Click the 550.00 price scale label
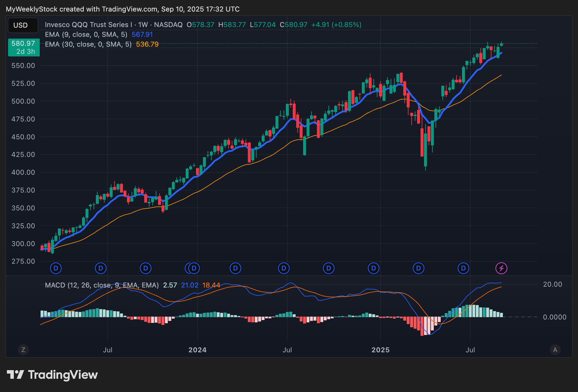Screen dimensions: 578x392 pos(23,66)
